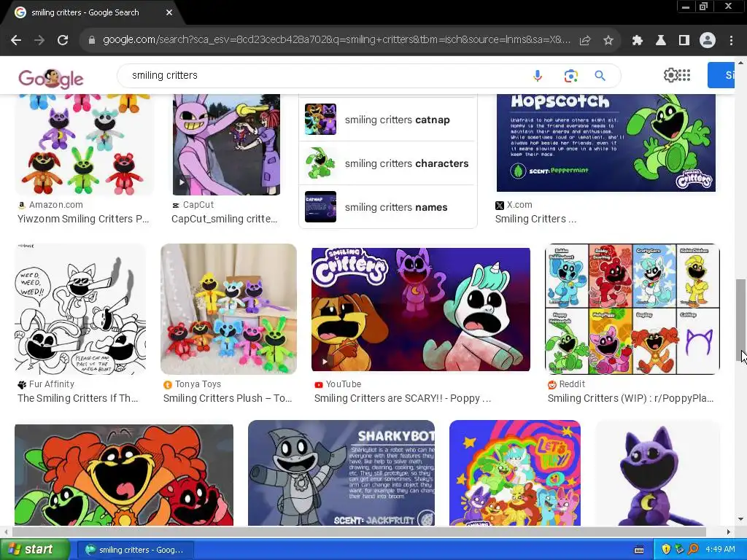This screenshot has height=560, width=747.
Task: Open the Let's Play rainbow poster image
Action: tap(515, 472)
